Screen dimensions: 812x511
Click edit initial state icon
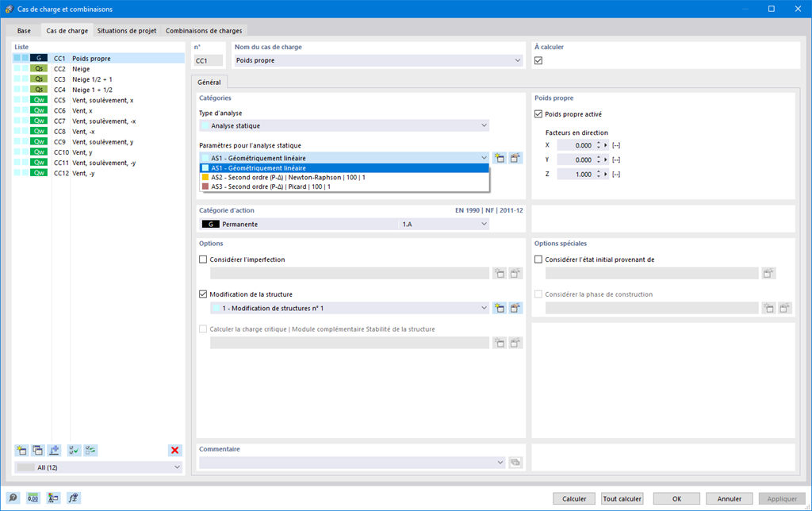[x=768, y=273]
